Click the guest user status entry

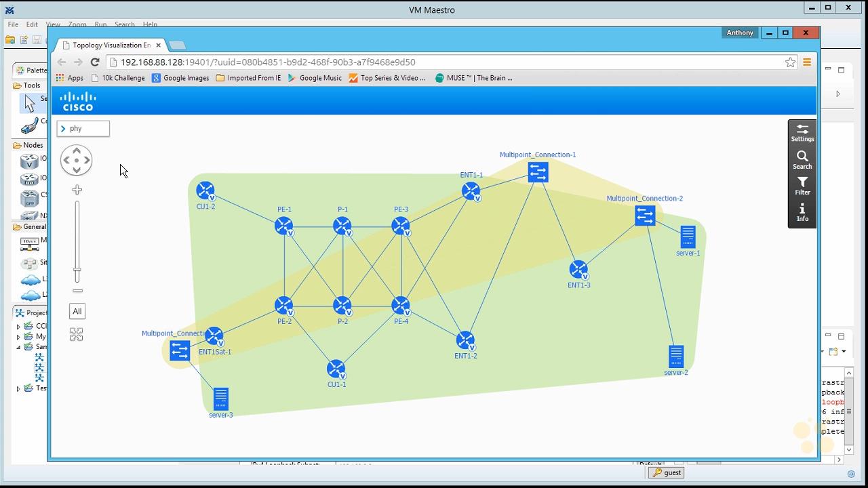pyautogui.click(x=667, y=473)
